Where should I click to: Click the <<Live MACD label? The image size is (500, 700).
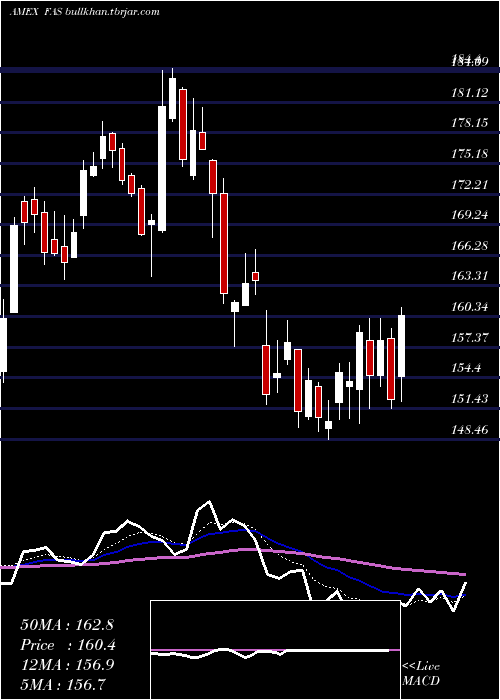click(x=421, y=674)
